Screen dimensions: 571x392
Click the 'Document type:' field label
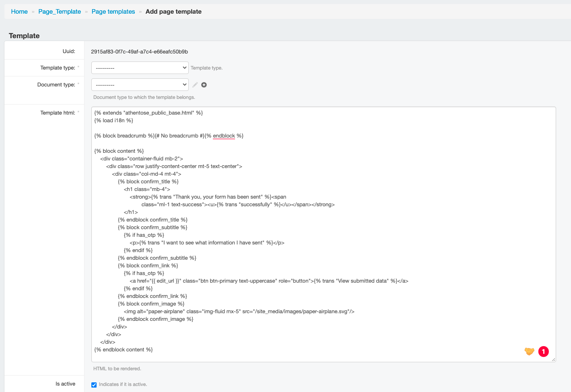pyautogui.click(x=56, y=85)
